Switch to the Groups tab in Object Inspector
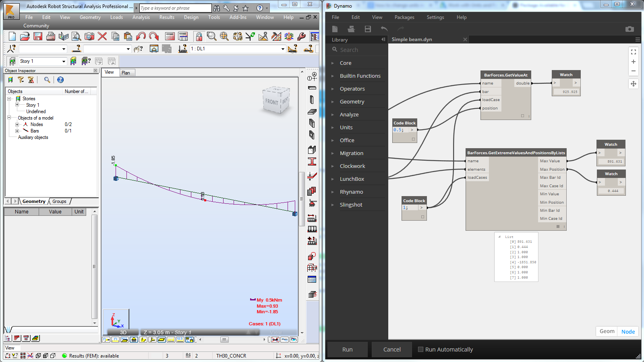 (x=59, y=201)
